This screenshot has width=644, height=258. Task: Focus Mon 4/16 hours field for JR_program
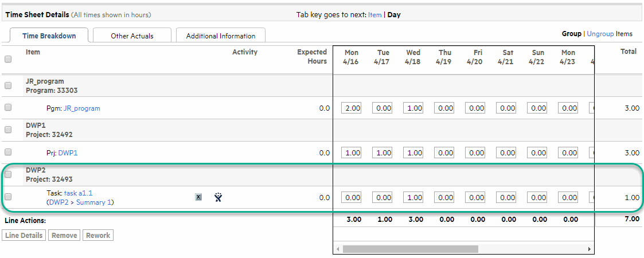(x=351, y=108)
